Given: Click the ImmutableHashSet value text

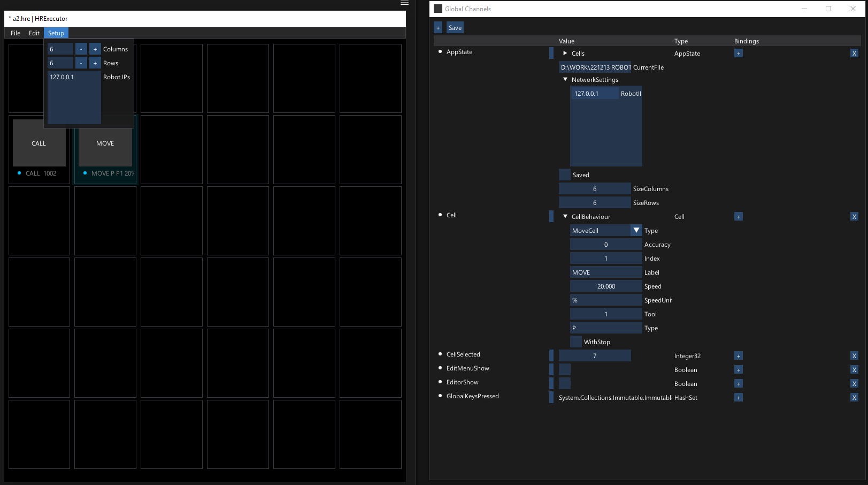Looking at the screenshot, I should point(616,398).
